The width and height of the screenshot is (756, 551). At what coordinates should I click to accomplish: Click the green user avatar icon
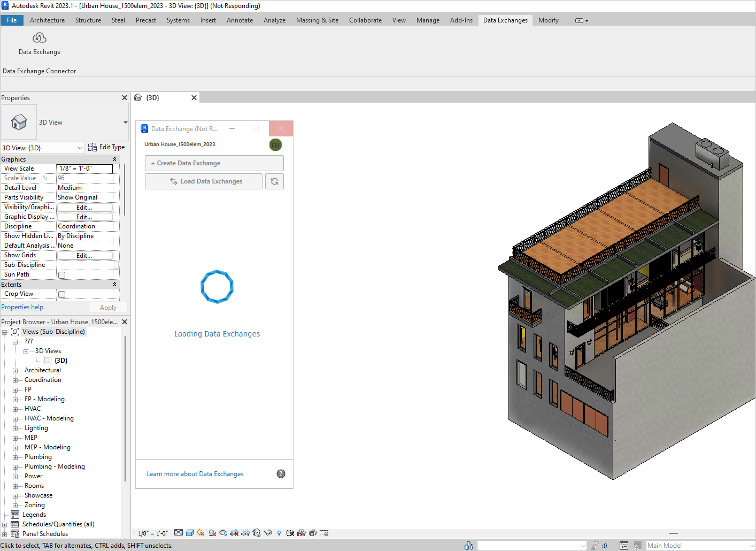(x=275, y=145)
